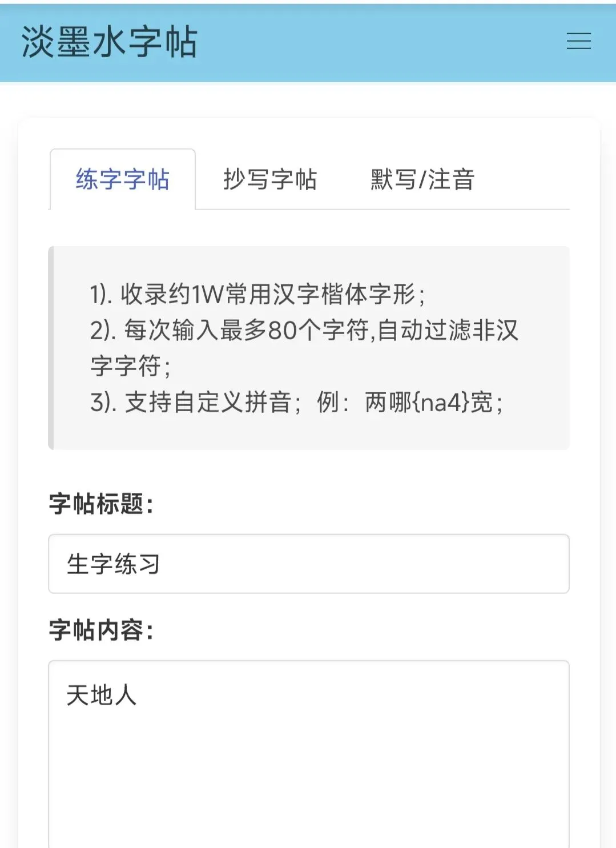Open the hamburger menu icon
Image resolution: width=616 pixels, height=848 pixels.
click(x=578, y=41)
